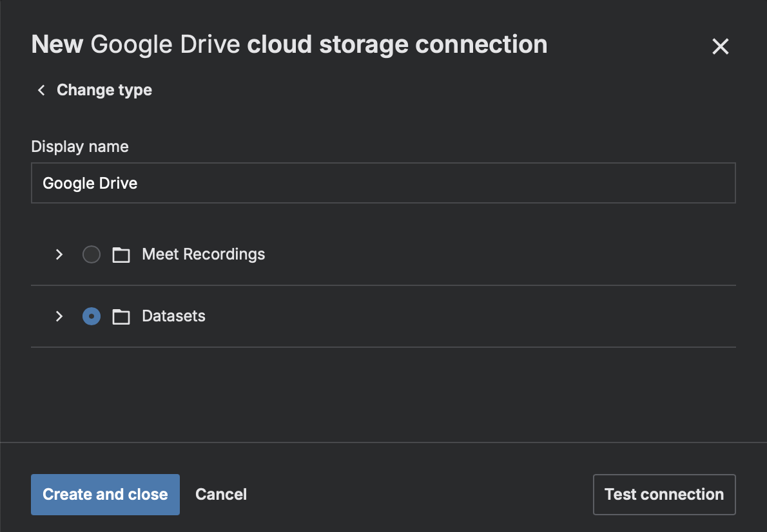Screen dimensions: 767x532
Task: Click the Display name input field
Action: click(x=383, y=183)
